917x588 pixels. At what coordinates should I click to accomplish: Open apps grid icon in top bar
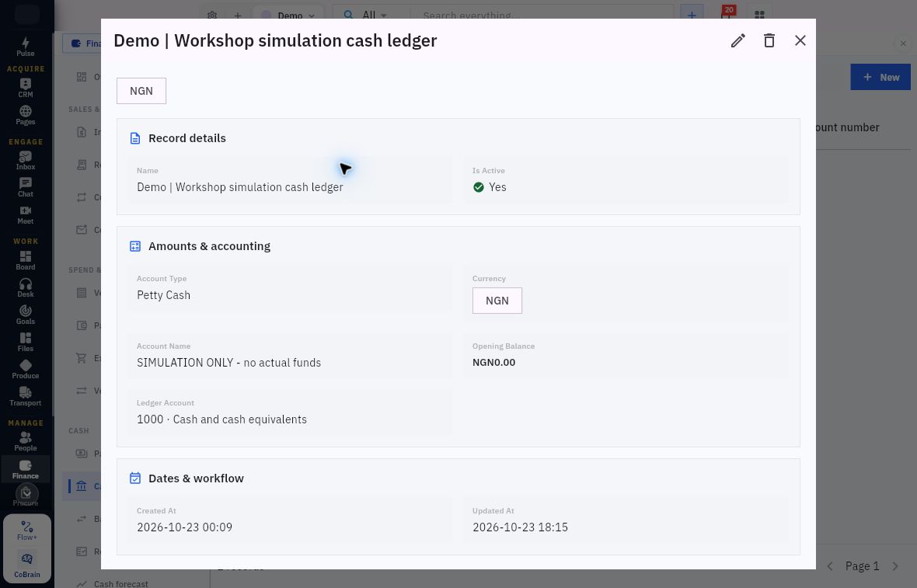[x=759, y=16]
